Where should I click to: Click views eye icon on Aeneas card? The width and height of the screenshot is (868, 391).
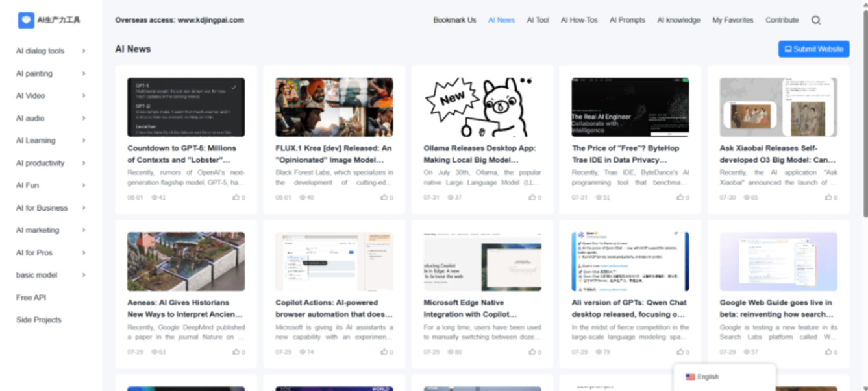click(x=155, y=352)
